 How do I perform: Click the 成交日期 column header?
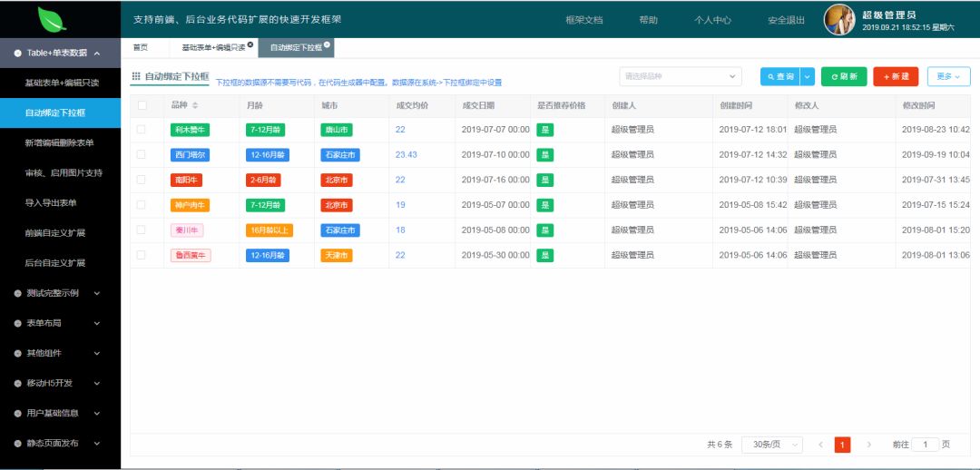coord(479,105)
